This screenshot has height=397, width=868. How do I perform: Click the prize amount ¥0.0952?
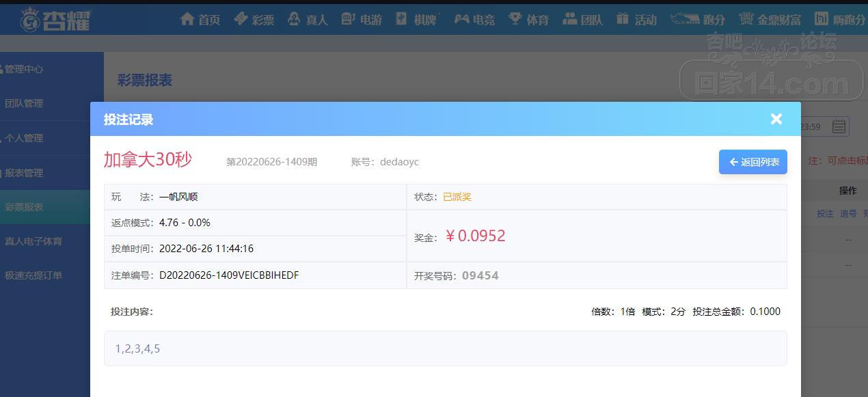(475, 236)
